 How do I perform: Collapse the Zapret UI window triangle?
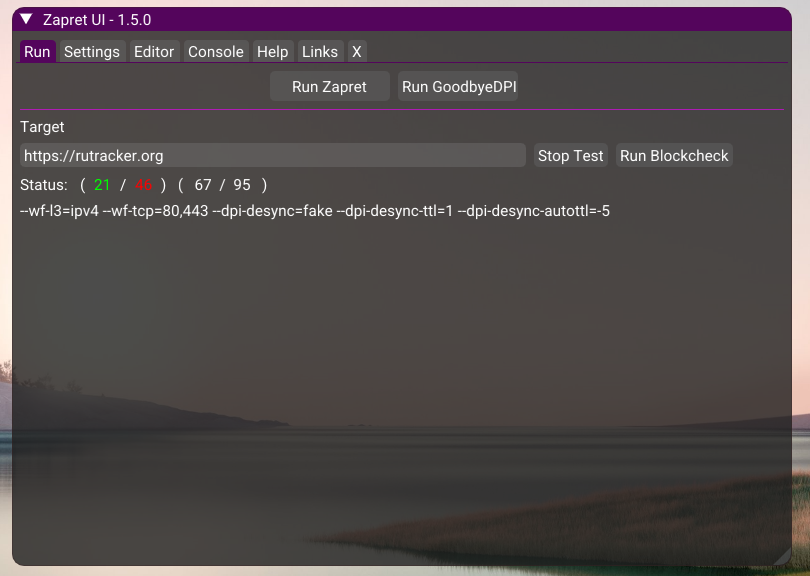coord(26,20)
